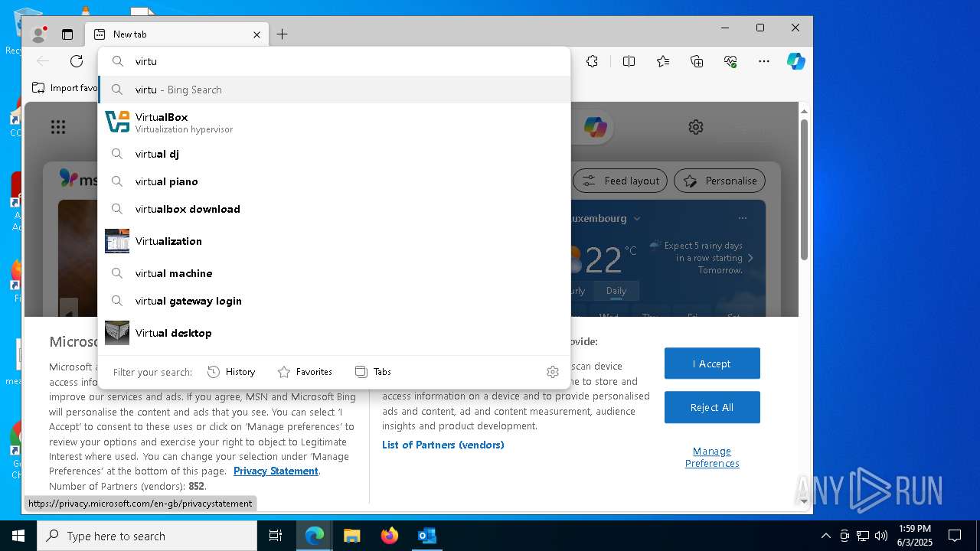980x551 pixels.
Task: Open the tab actions menu icon
Action: point(67,34)
